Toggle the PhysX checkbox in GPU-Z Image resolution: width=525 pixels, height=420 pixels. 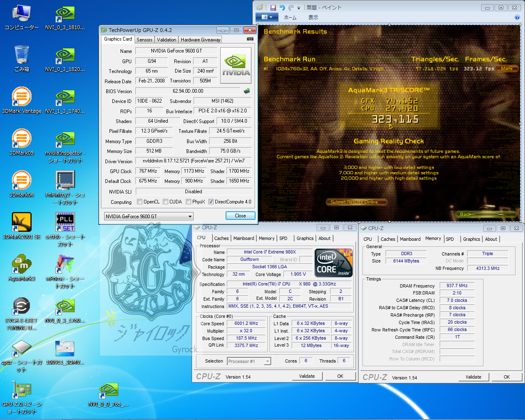coord(188,202)
